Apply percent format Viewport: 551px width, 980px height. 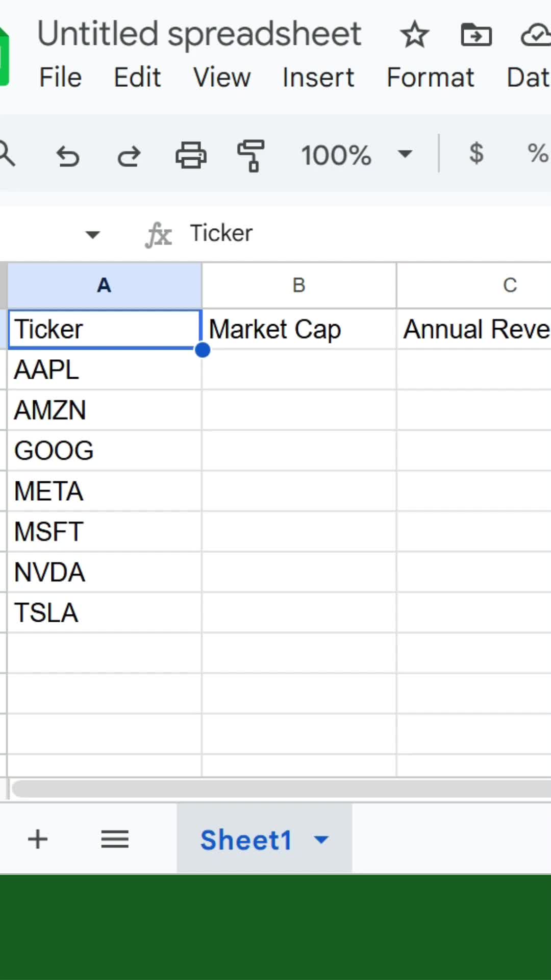[538, 153]
